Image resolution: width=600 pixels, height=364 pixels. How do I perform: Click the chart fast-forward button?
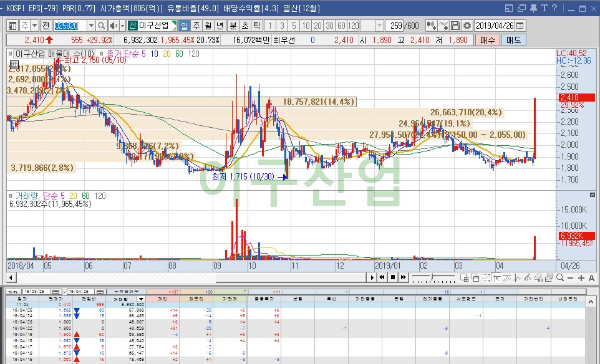(404, 277)
